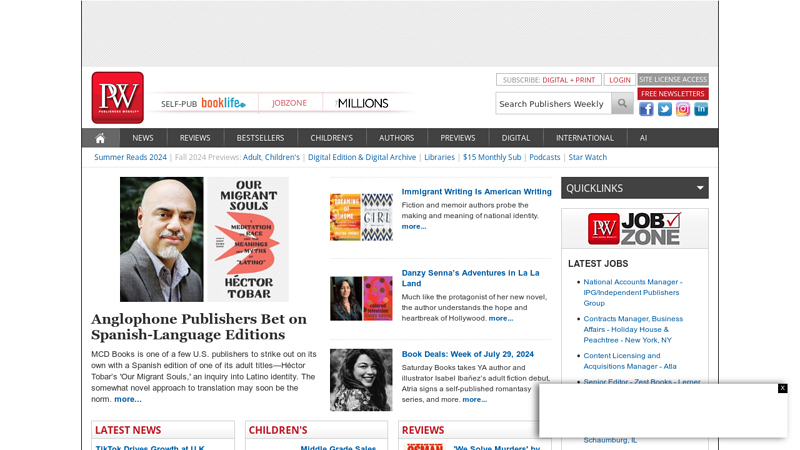
Task: Open the News menu
Action: point(143,138)
